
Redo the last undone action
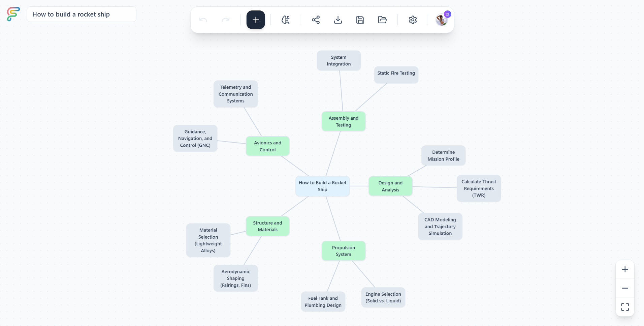(x=226, y=20)
